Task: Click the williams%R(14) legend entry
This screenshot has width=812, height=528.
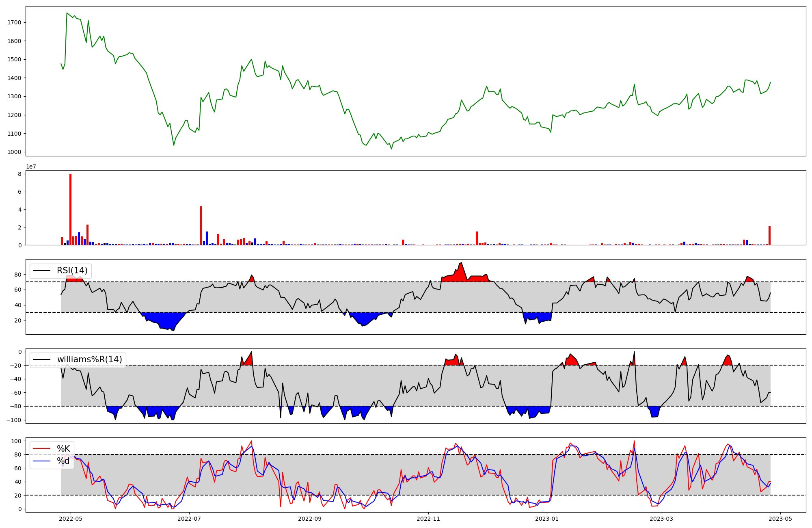Action: (x=89, y=359)
